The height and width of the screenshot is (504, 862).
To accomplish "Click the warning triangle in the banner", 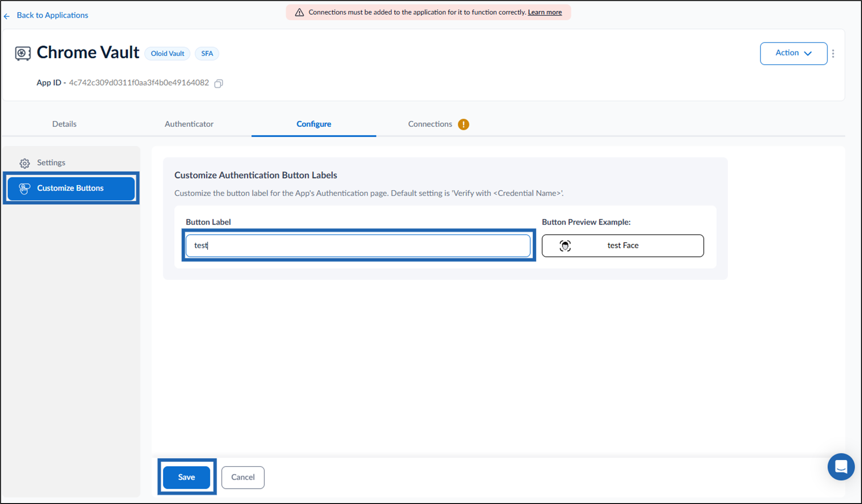I will click(299, 12).
